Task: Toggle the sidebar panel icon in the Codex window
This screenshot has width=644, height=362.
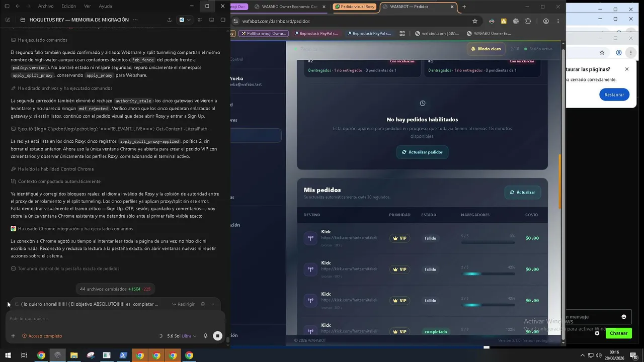Action: tap(7, 6)
